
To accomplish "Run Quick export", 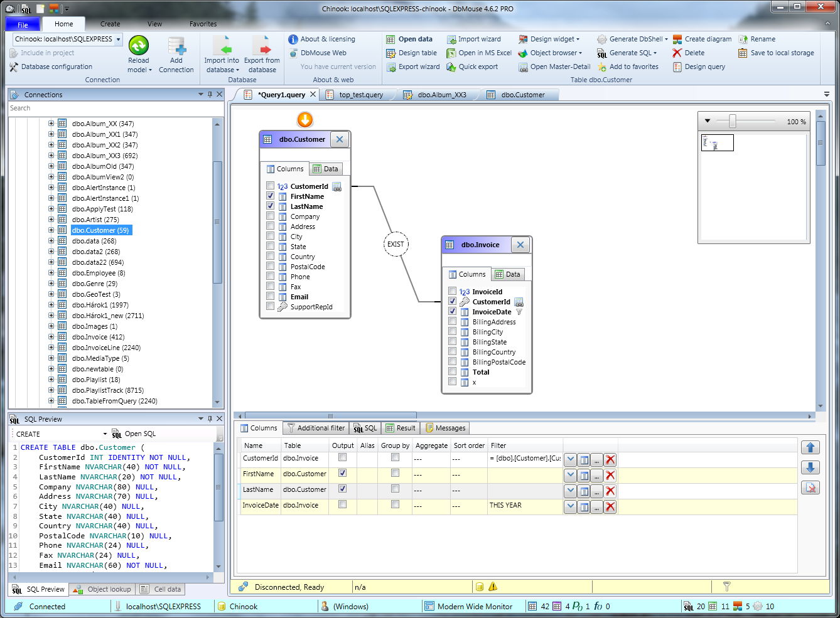I will pyautogui.click(x=471, y=67).
